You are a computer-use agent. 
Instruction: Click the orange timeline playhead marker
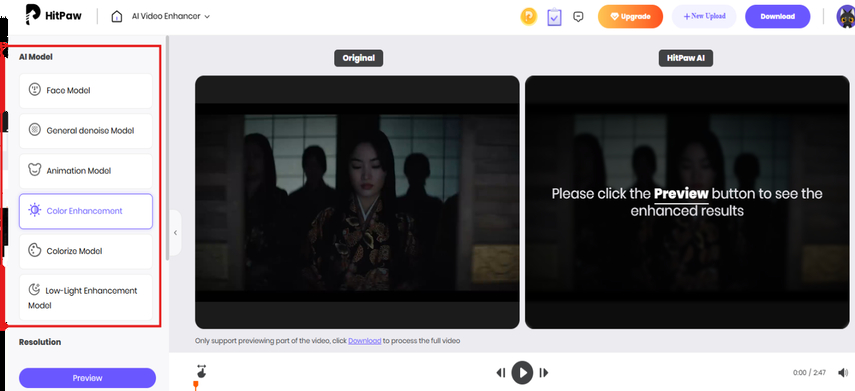(x=196, y=386)
